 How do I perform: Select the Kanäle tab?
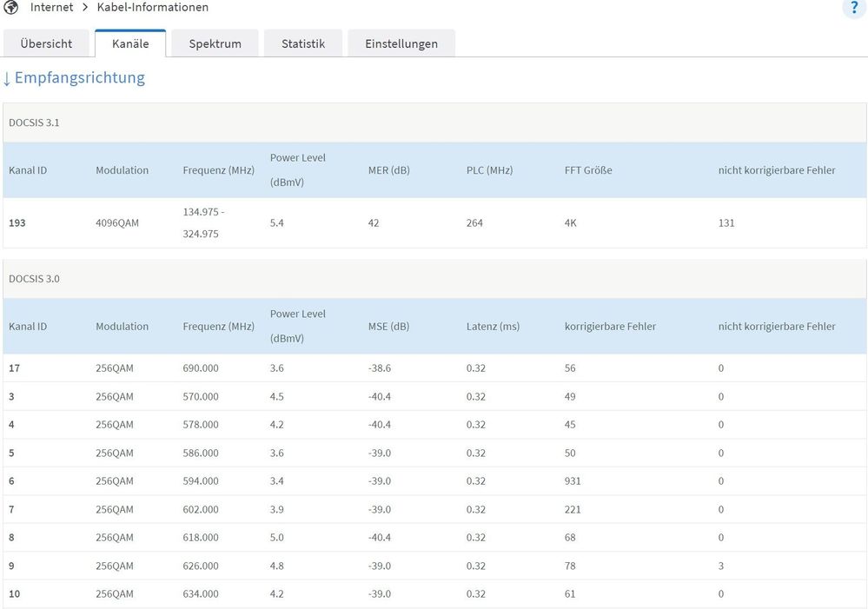tap(130, 43)
